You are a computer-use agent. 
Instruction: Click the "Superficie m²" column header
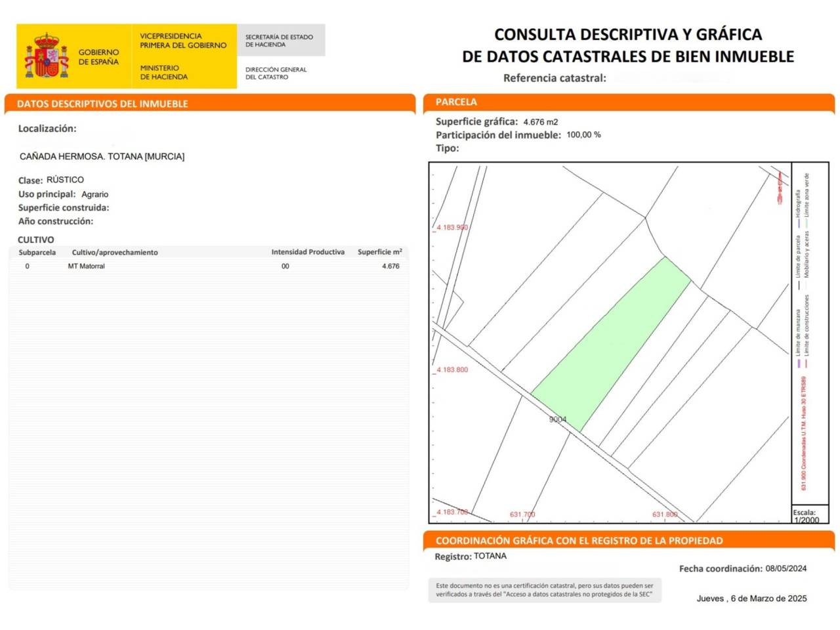point(380,252)
